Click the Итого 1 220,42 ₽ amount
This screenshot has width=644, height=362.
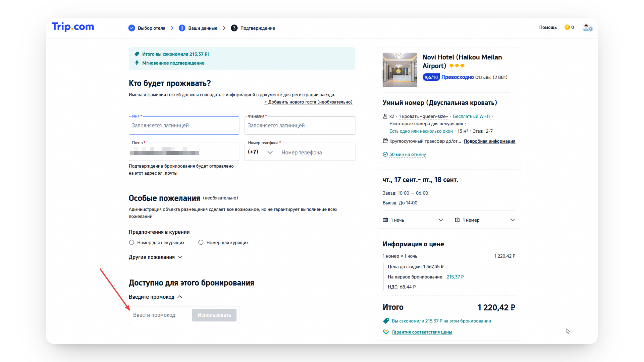[x=496, y=307]
